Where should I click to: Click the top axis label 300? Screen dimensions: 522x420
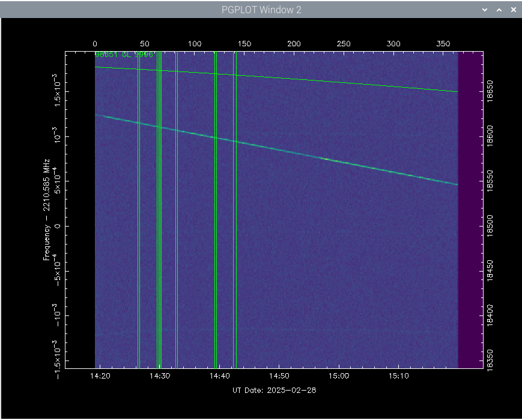click(x=393, y=44)
